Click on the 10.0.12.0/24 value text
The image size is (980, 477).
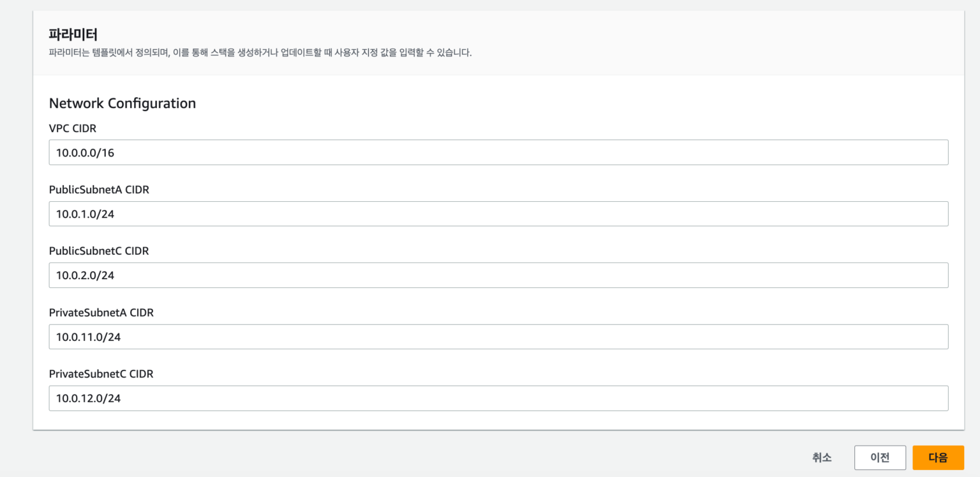[88, 398]
